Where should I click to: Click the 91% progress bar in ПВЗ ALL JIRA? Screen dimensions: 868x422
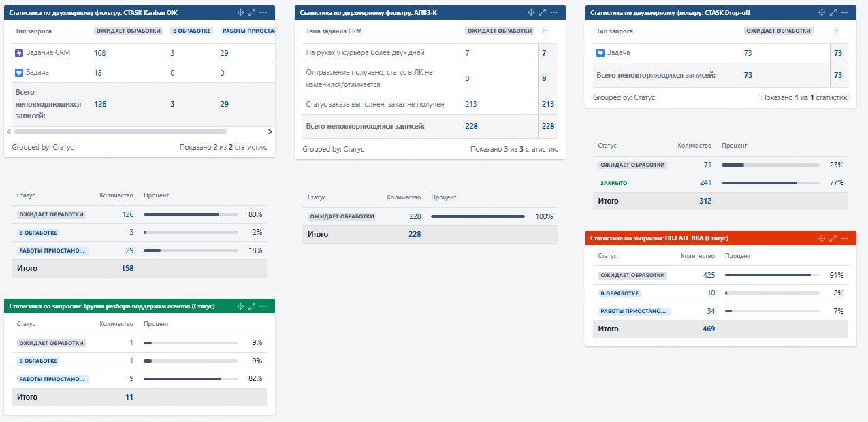[772, 275]
